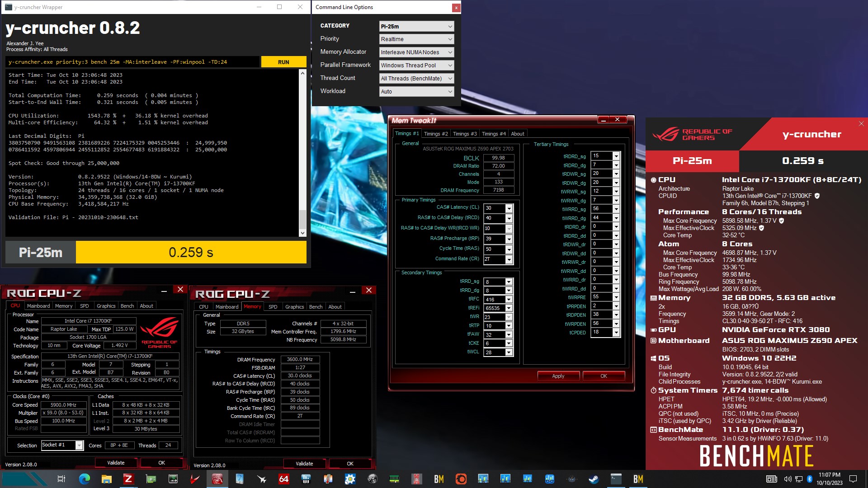Open Graphics tab in right CPU-Z window
The image size is (868, 488).
click(295, 307)
